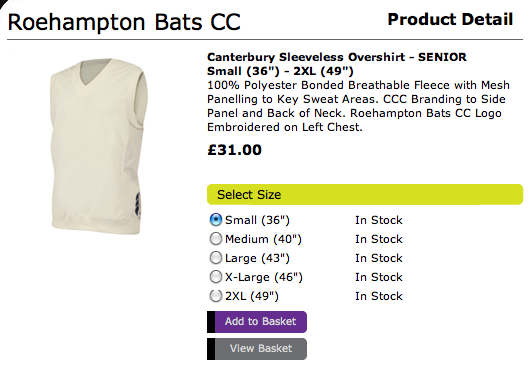Image resolution: width=530 pixels, height=374 pixels.
Task: Choose the Medium (40") size option
Action: (x=216, y=239)
